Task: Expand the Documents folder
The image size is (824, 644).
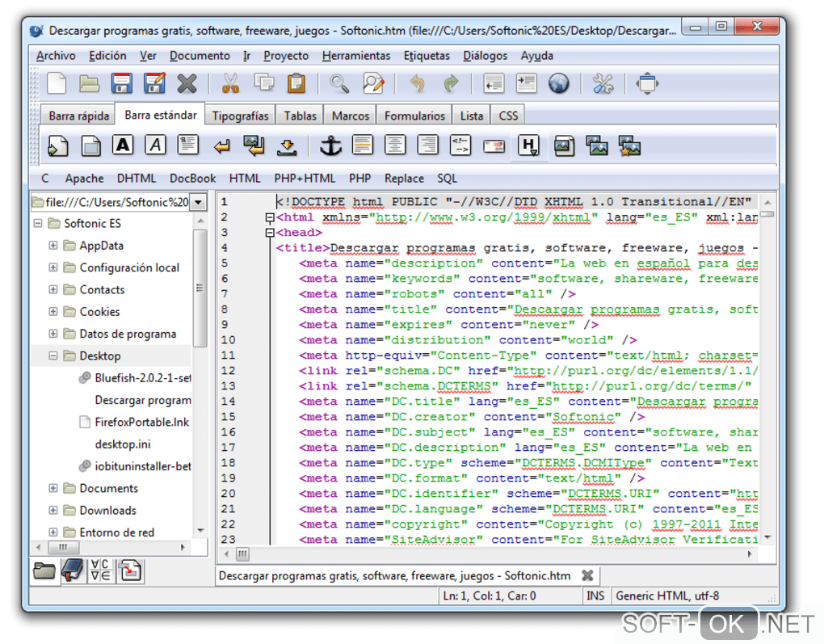Action: (x=53, y=488)
